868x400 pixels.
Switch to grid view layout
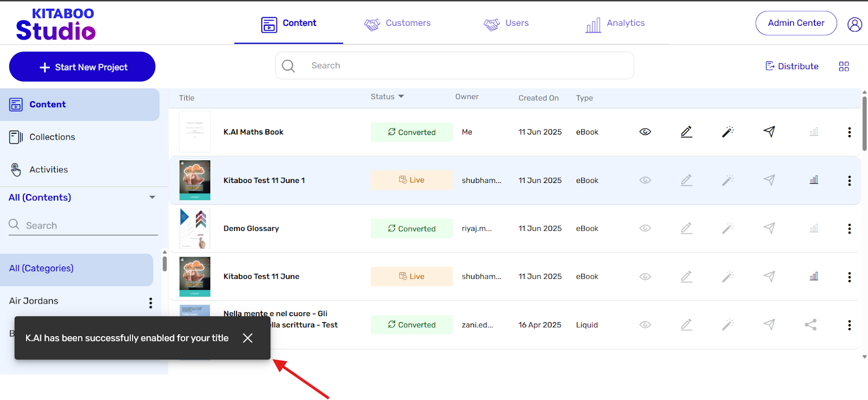844,66
